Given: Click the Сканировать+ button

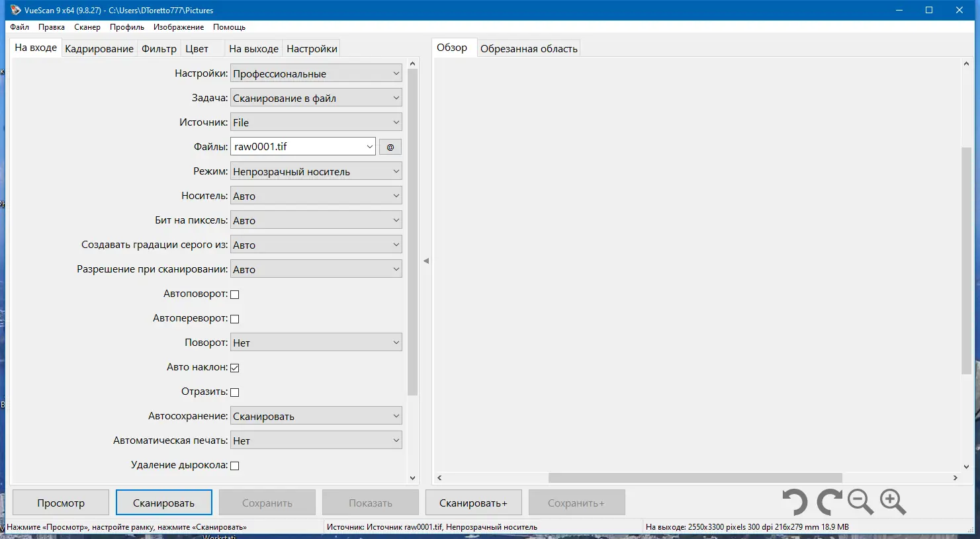Looking at the screenshot, I should pyautogui.click(x=474, y=503).
